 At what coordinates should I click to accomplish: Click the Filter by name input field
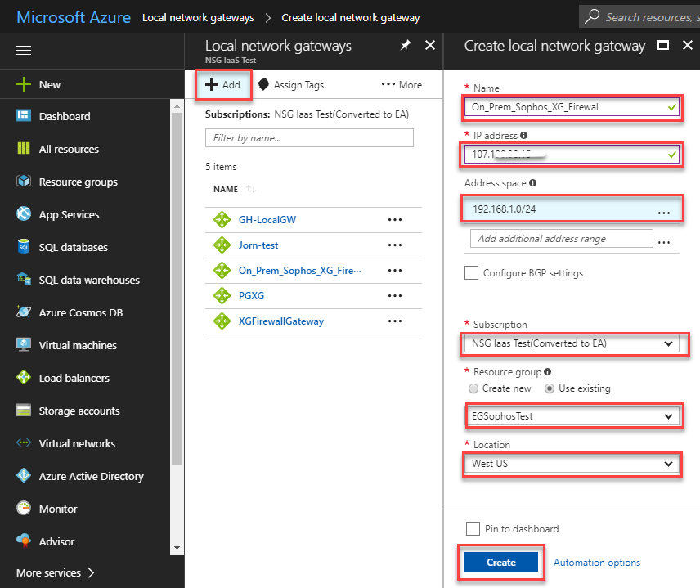tap(309, 138)
